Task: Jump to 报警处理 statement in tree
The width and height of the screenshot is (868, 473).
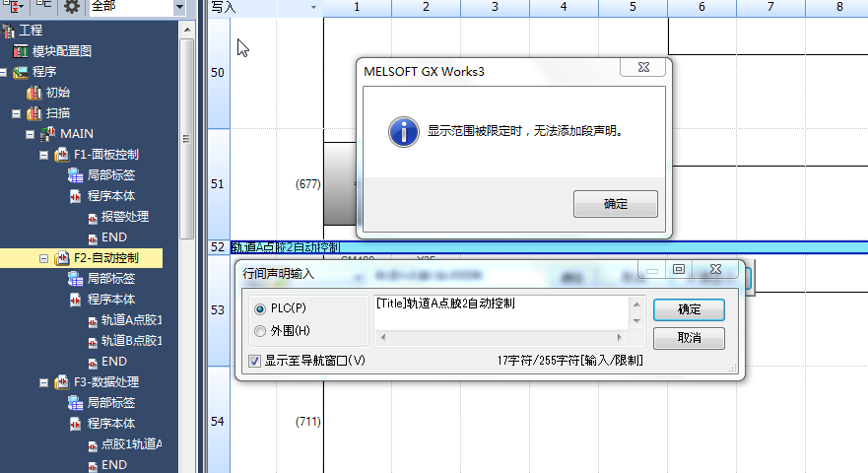Action: [x=124, y=217]
